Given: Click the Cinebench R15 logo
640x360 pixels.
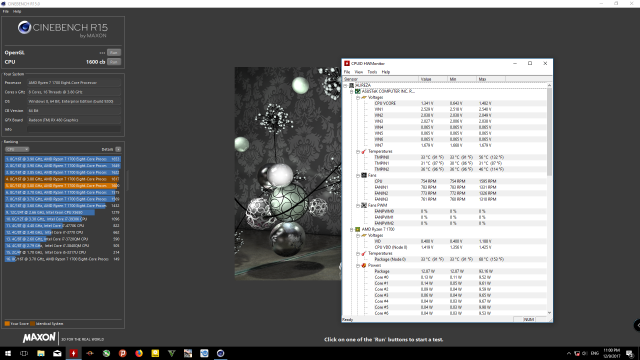Looking at the screenshot, I should click(62, 29).
